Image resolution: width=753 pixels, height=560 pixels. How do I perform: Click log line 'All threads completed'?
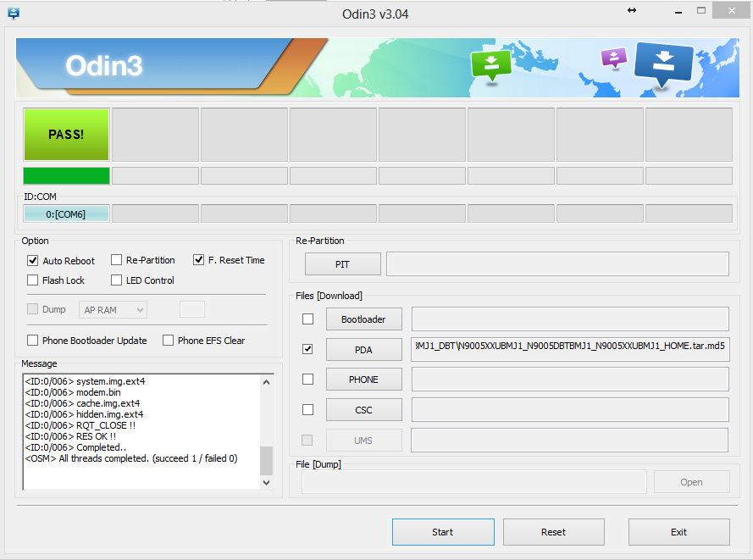point(131,458)
